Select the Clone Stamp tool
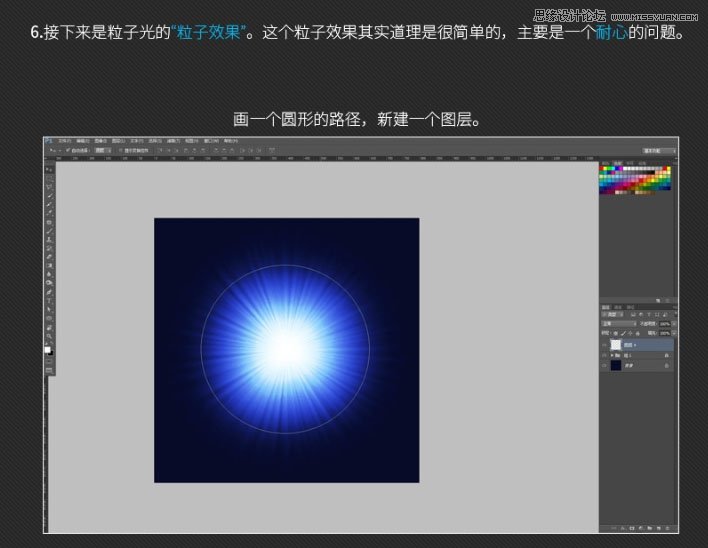Screen dimensions: 708x548 (49, 239)
